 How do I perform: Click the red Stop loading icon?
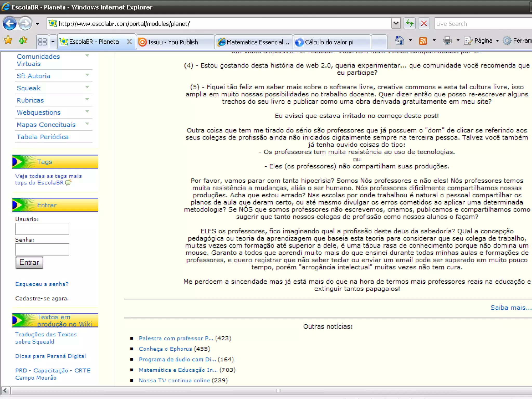pos(424,24)
